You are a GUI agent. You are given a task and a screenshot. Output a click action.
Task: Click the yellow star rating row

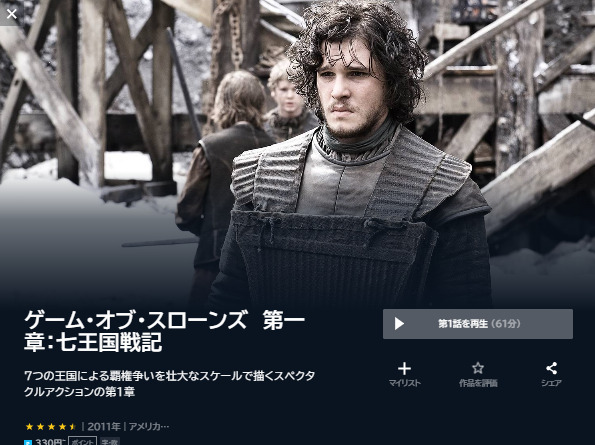[51, 427]
